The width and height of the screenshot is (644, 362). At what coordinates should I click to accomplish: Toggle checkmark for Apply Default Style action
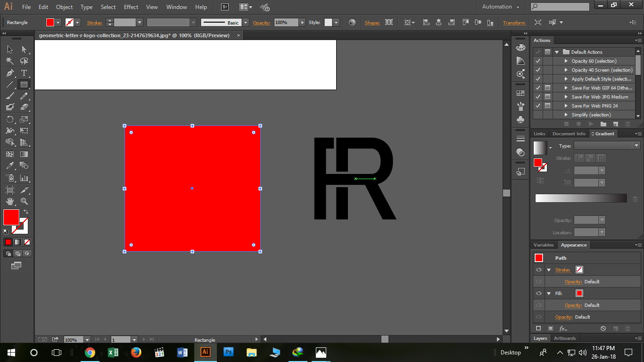tap(537, 79)
